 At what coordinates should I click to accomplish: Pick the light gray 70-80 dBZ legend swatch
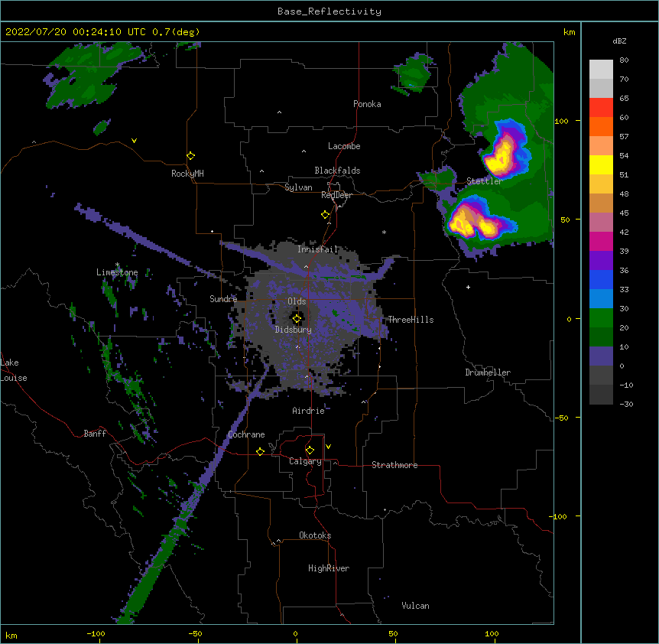pos(601,70)
